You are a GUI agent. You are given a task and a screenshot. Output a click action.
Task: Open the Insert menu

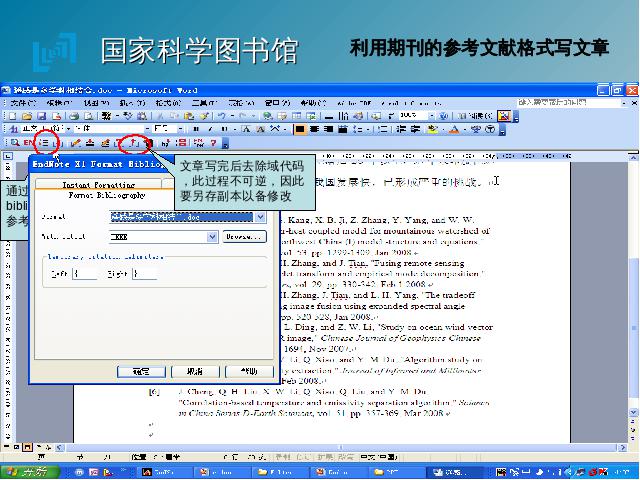click(133, 103)
